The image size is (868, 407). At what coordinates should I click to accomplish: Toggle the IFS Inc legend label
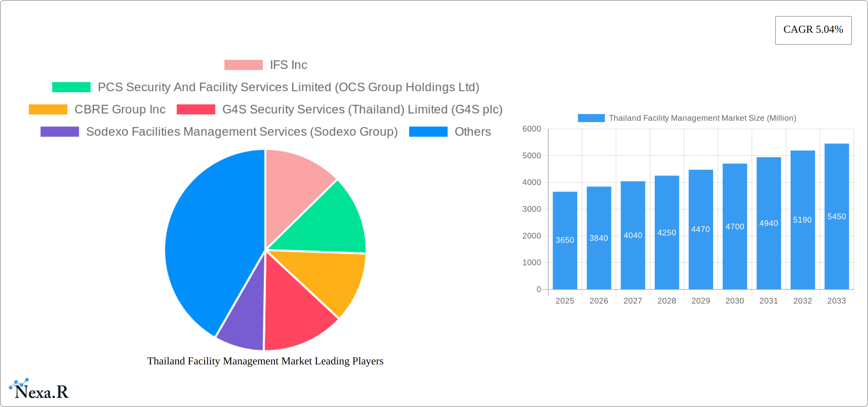pos(289,65)
